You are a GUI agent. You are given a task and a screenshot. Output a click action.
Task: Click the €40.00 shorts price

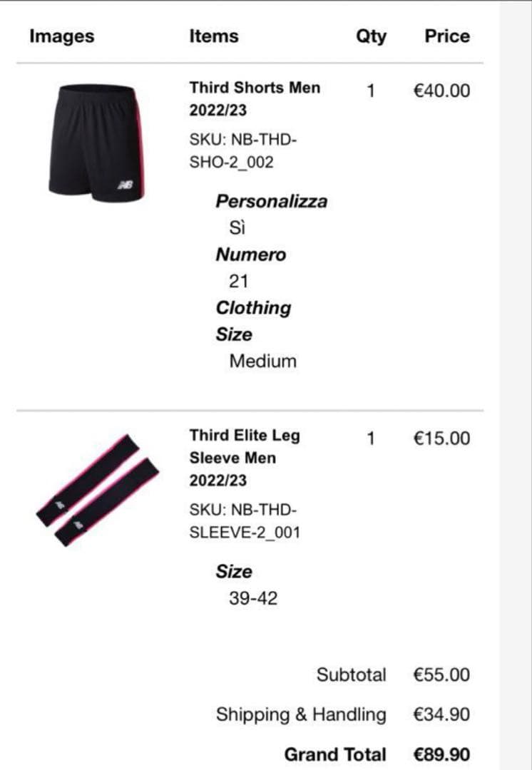[x=441, y=91]
